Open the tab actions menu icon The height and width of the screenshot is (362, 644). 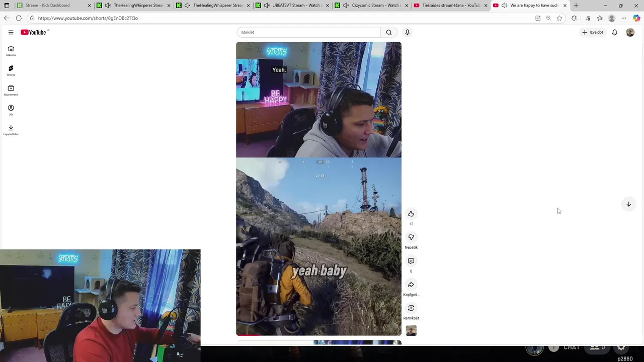(x=7, y=6)
